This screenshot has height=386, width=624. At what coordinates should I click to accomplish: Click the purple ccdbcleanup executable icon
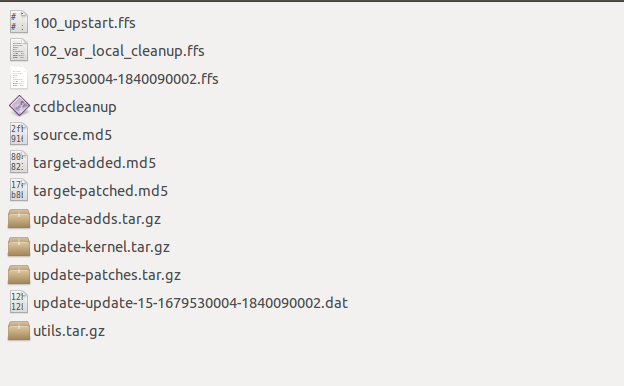click(x=19, y=106)
